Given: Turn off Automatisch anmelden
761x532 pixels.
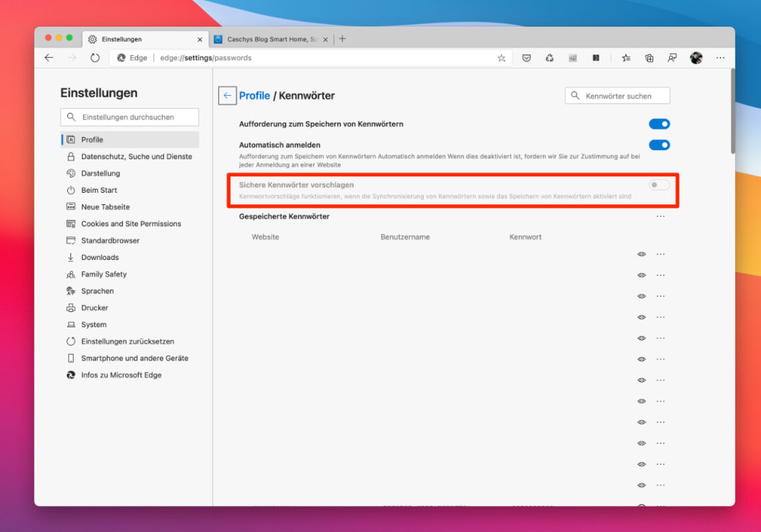Looking at the screenshot, I should click(x=659, y=144).
